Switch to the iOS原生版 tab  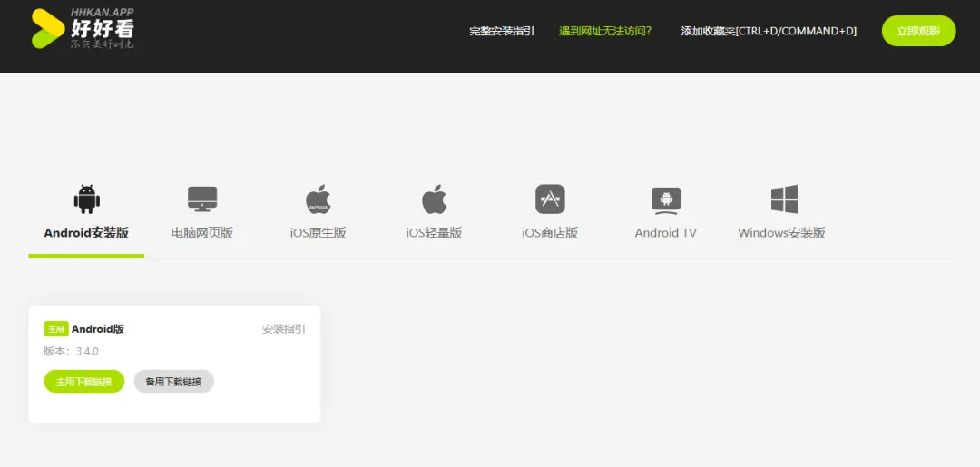click(318, 234)
